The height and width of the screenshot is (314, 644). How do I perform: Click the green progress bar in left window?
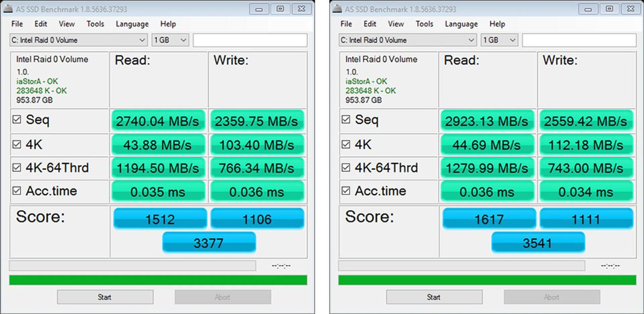pyautogui.click(x=158, y=280)
